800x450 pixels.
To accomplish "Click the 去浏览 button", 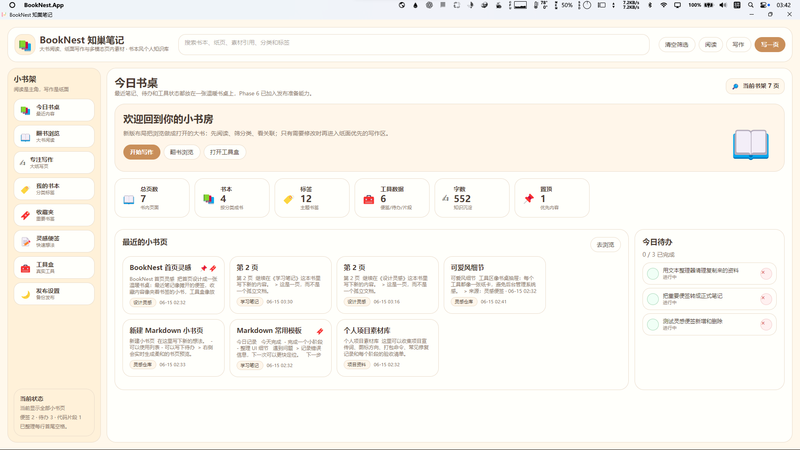I will pyautogui.click(x=606, y=245).
